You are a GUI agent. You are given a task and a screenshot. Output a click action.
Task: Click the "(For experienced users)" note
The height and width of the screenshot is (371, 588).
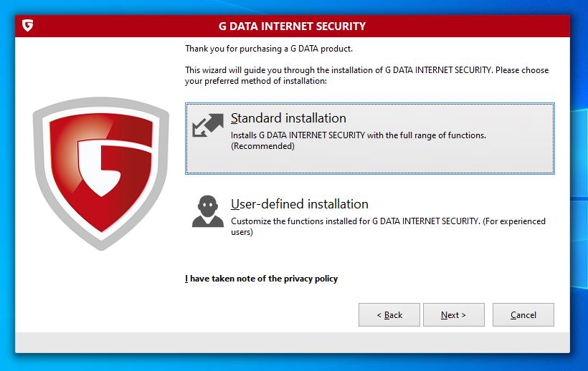coord(388,226)
